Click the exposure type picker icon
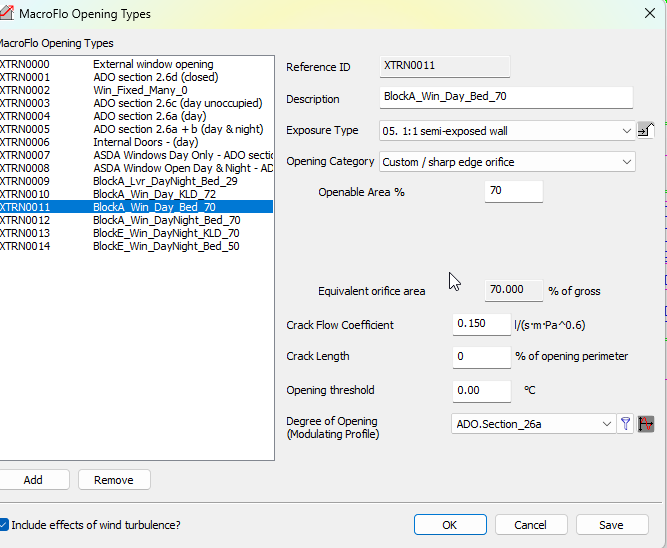667x548 pixels. pyautogui.click(x=646, y=130)
